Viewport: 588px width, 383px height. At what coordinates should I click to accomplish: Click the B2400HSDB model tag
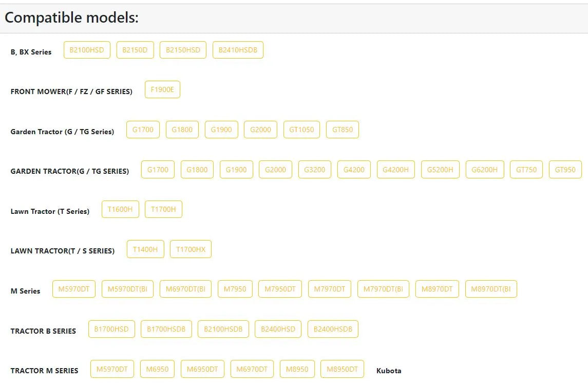[333, 330]
